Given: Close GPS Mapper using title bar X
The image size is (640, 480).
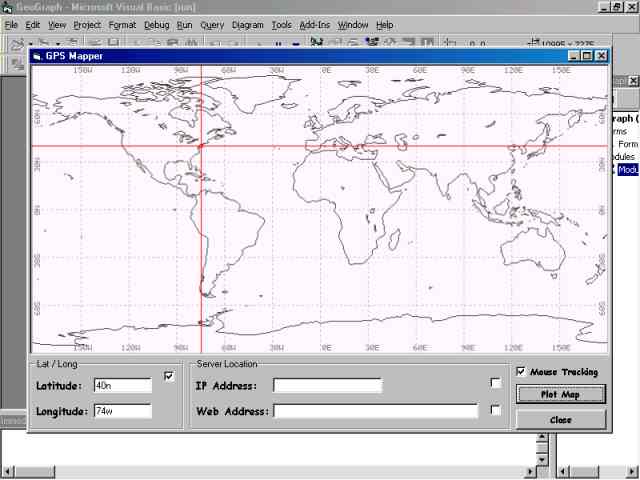Looking at the screenshot, I should [x=601, y=56].
